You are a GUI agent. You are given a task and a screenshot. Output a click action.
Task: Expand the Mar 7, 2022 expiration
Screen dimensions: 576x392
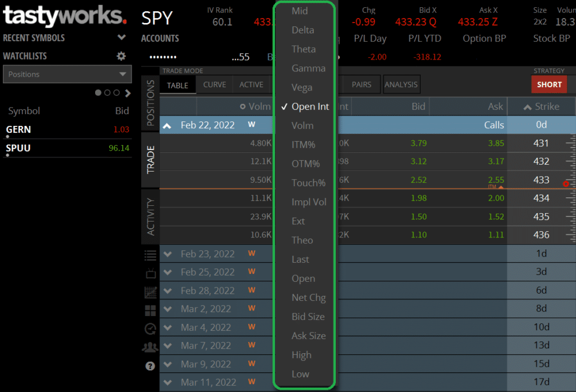(168, 346)
